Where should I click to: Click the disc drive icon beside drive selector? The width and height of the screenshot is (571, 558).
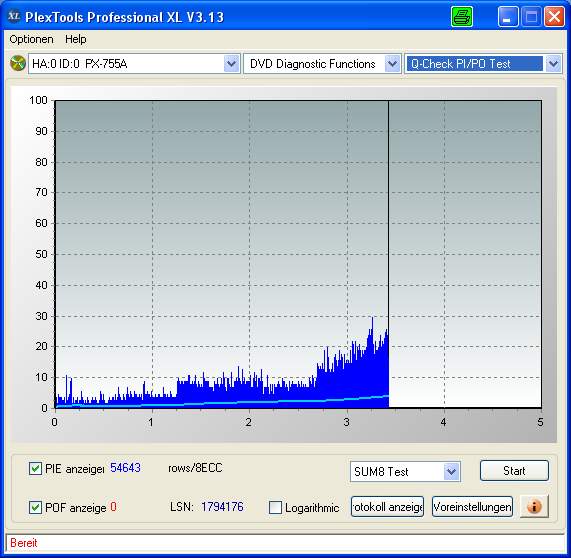18,63
